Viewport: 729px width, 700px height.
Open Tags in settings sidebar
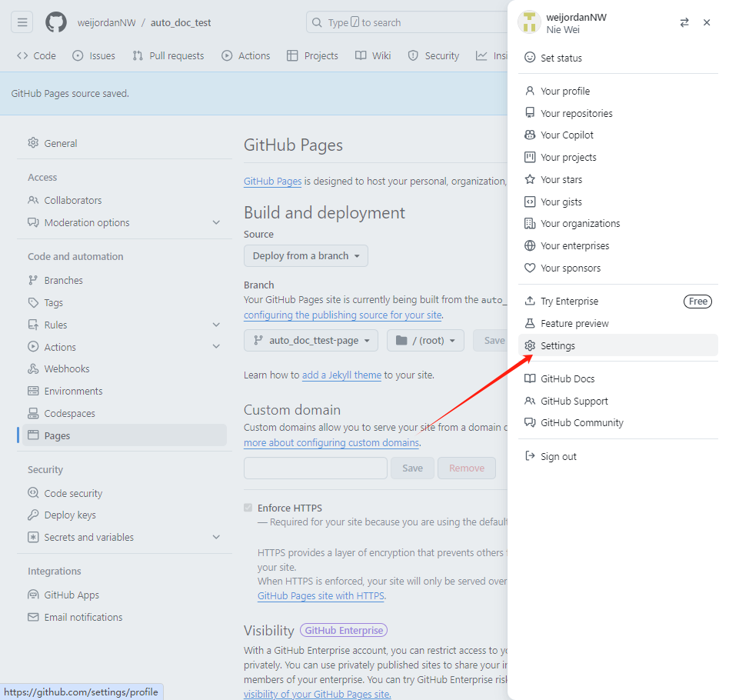(x=125, y=303)
